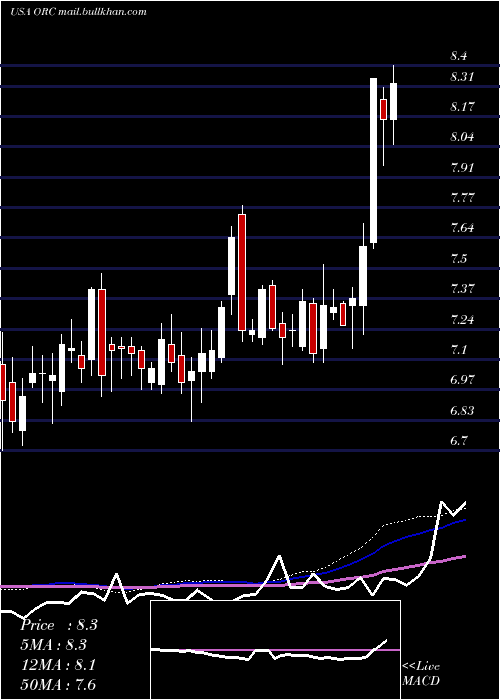Click the 8.04 price axis label

tap(462, 137)
